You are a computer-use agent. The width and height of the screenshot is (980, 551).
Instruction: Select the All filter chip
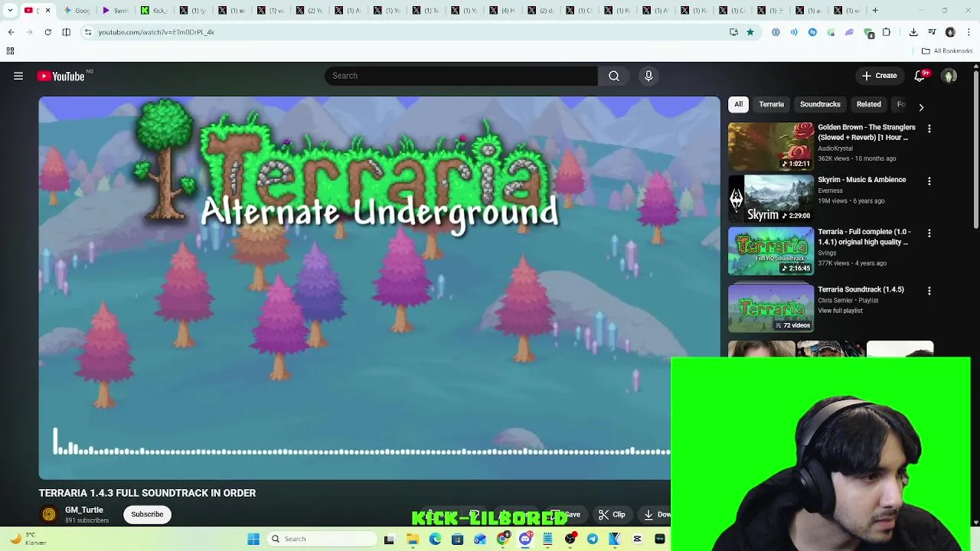738,104
